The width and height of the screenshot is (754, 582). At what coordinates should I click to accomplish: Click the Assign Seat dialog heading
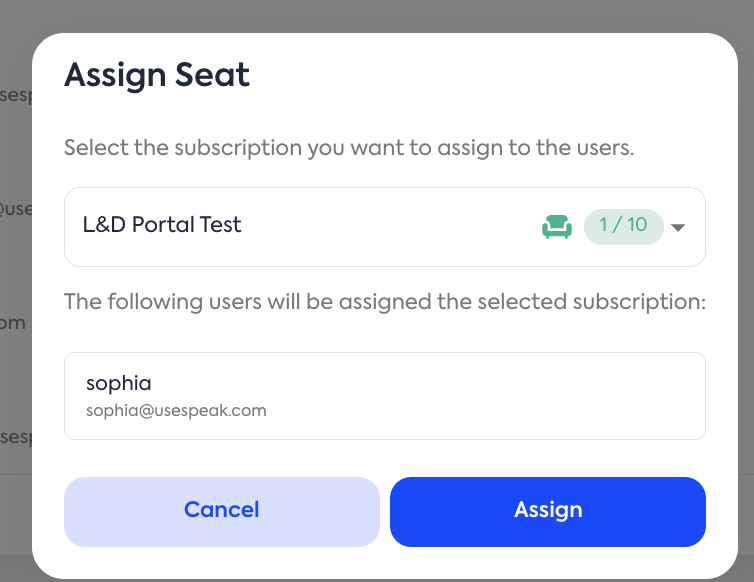pos(157,75)
